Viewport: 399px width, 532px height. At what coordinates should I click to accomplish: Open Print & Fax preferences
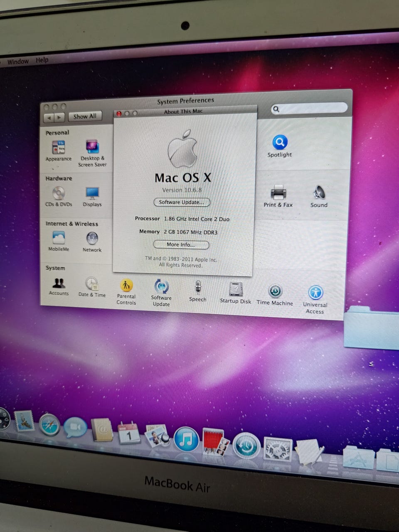tap(278, 193)
